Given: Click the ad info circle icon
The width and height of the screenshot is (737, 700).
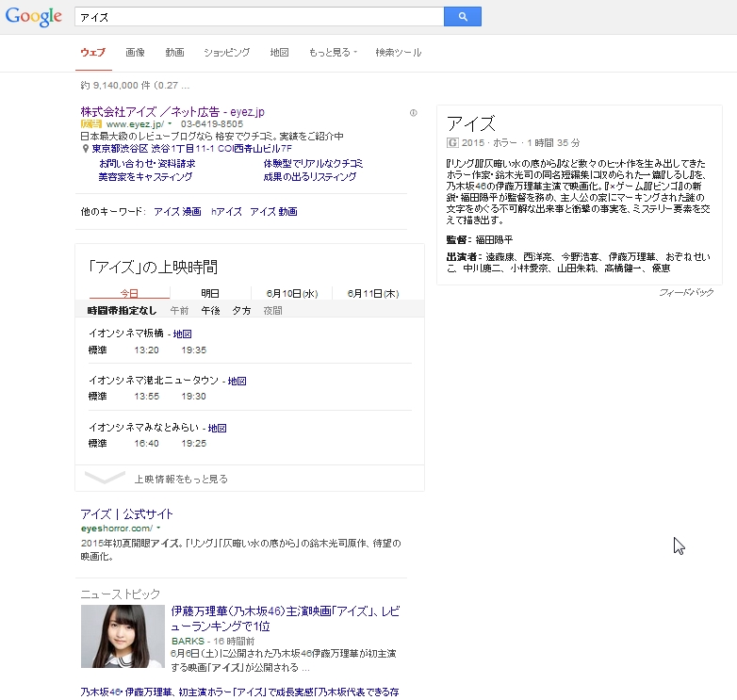Looking at the screenshot, I should (x=413, y=113).
